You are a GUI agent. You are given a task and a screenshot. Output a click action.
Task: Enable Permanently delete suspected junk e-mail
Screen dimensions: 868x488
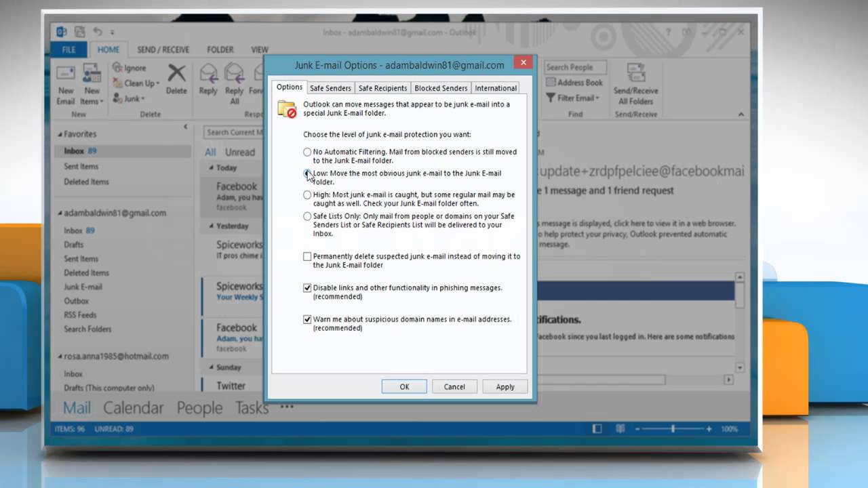pyautogui.click(x=307, y=256)
